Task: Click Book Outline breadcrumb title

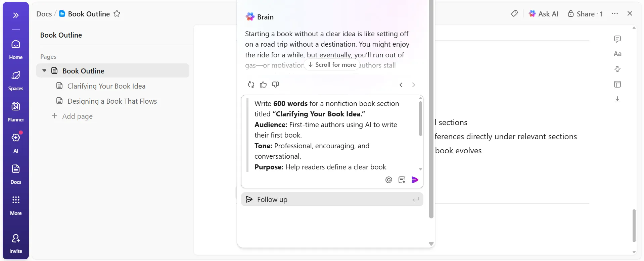Action: tap(89, 14)
